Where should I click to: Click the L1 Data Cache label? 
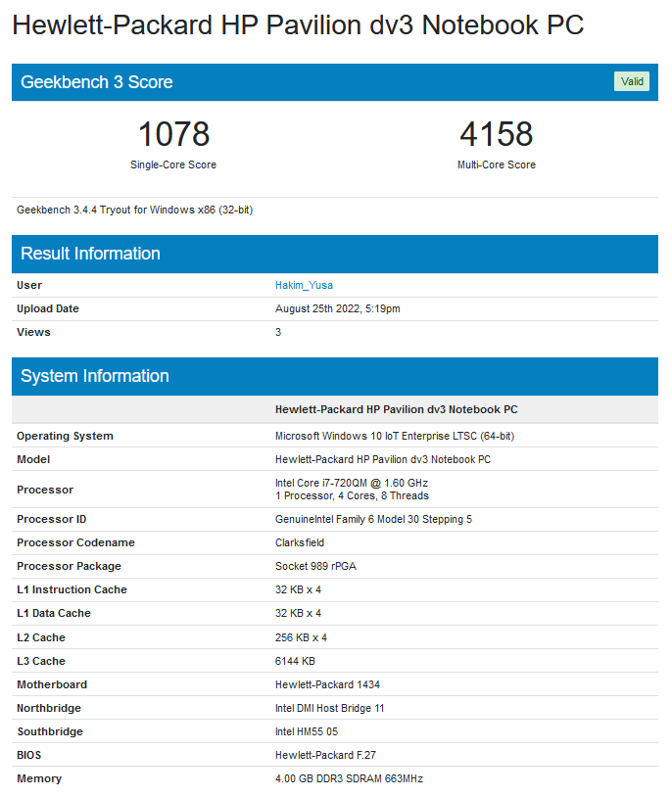(x=54, y=613)
